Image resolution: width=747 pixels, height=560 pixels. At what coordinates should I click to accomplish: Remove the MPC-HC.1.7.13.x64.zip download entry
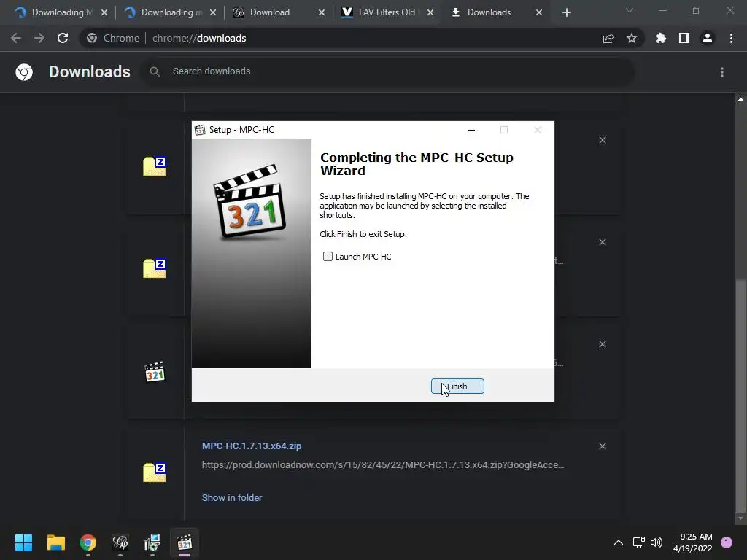[603, 446]
